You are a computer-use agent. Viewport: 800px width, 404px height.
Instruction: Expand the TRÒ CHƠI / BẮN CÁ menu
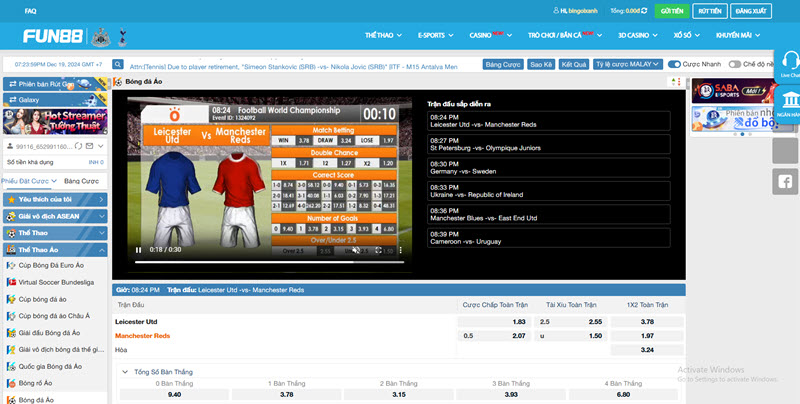[565, 35]
